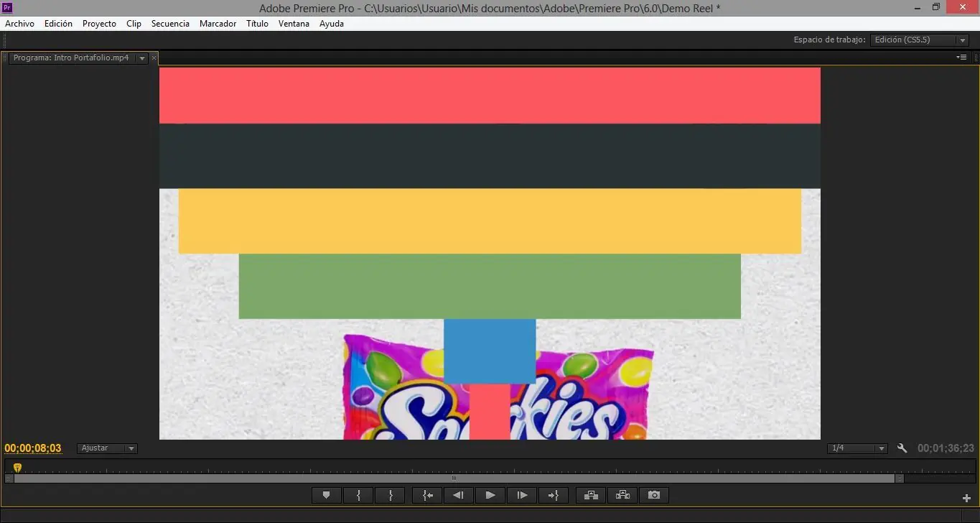
Task: Open the wrench settings menu
Action: [x=902, y=448]
